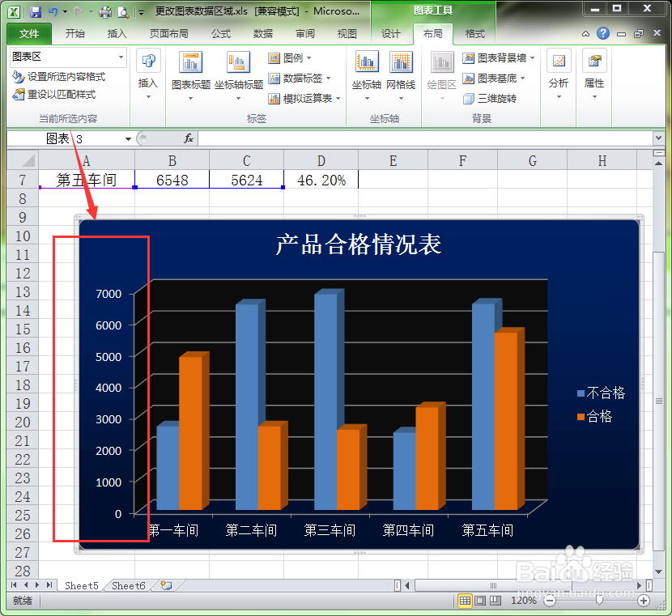Click the vertical scrollbar down arrow
The image size is (672, 616).
tap(659, 572)
